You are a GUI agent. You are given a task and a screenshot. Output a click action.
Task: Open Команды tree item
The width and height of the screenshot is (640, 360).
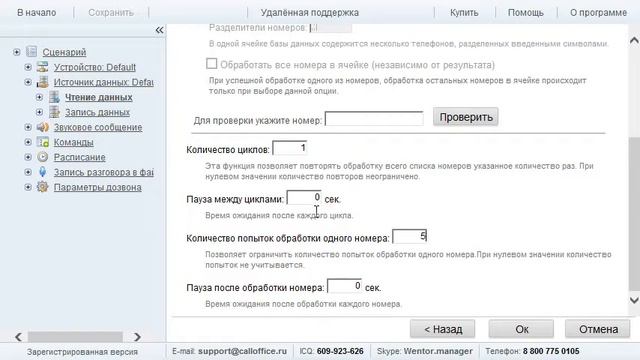tap(73, 142)
